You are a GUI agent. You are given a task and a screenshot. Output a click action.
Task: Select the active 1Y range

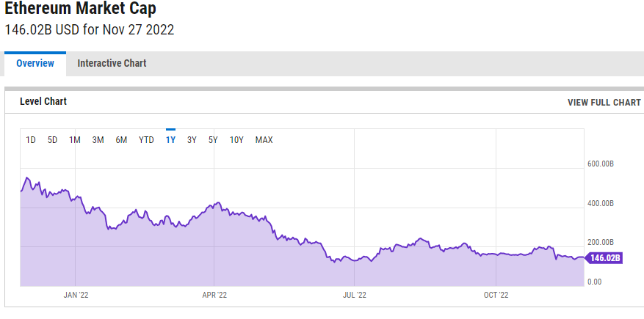click(170, 140)
